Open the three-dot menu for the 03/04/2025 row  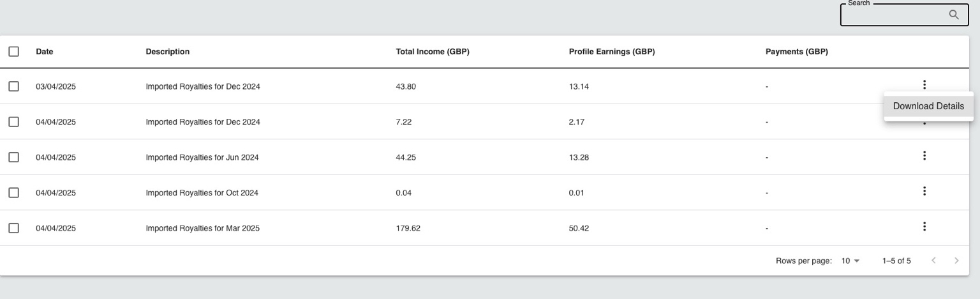[x=924, y=84]
